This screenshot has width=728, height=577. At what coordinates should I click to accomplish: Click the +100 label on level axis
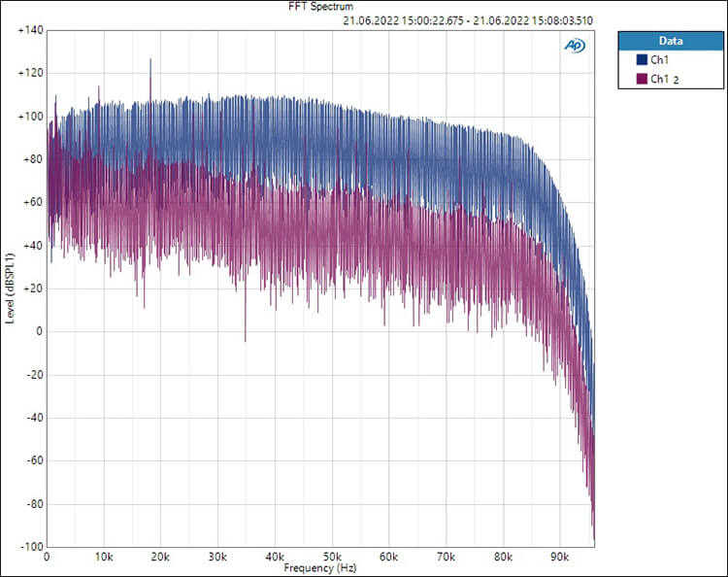point(30,117)
